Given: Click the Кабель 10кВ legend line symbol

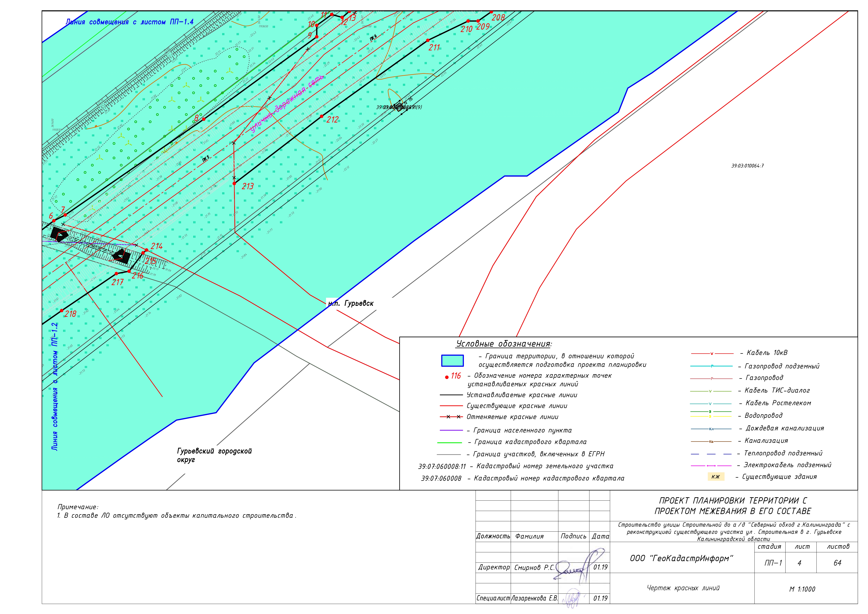Looking at the screenshot, I should tap(712, 354).
